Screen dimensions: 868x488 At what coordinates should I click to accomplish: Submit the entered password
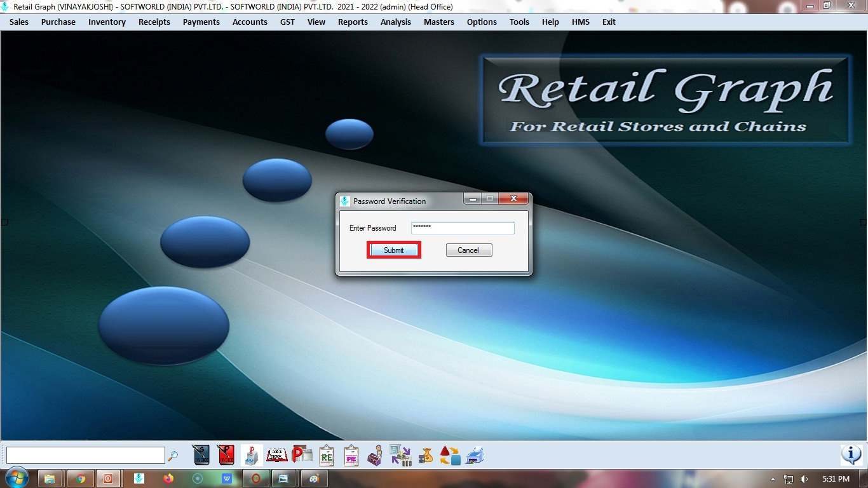pyautogui.click(x=393, y=250)
